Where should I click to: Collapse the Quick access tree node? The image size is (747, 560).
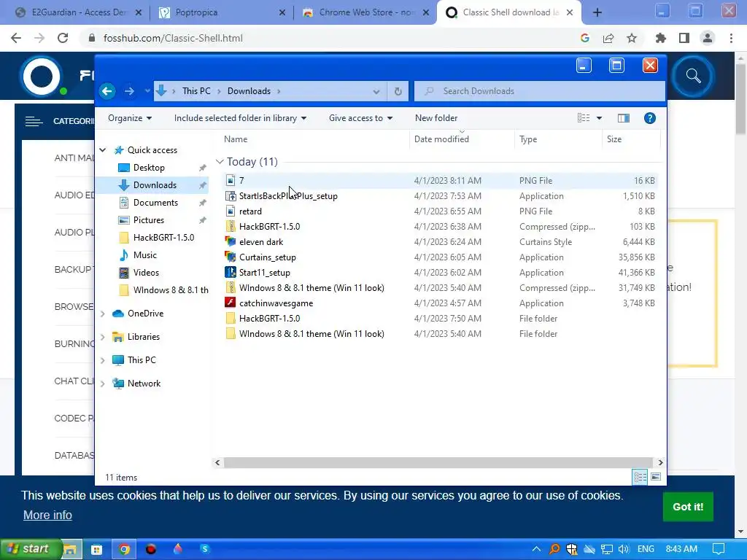click(x=102, y=150)
